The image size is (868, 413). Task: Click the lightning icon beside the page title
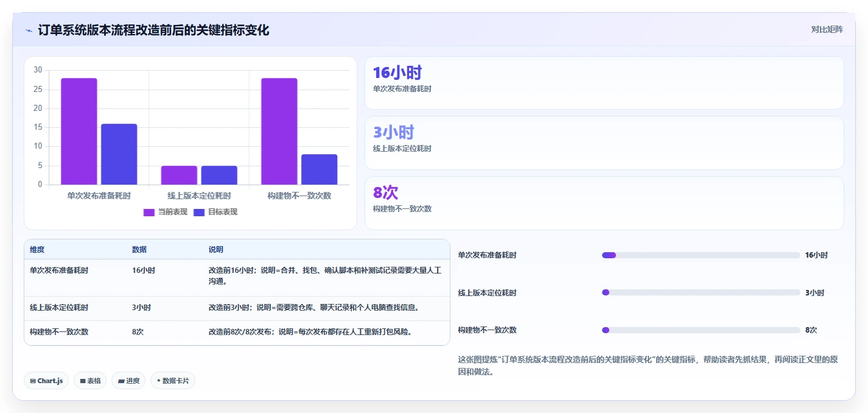(29, 30)
